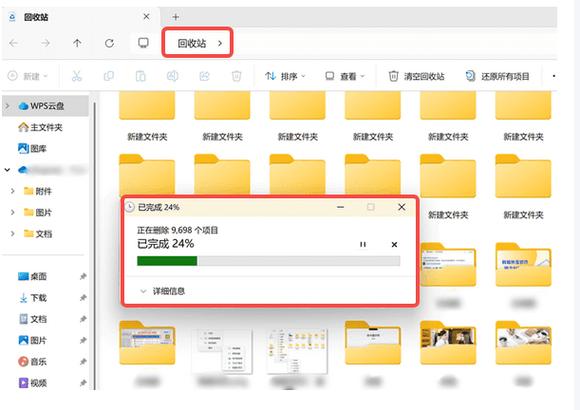Select the first 新建文件夹 in top row
Viewport: 580px width, 410px height.
point(147,117)
